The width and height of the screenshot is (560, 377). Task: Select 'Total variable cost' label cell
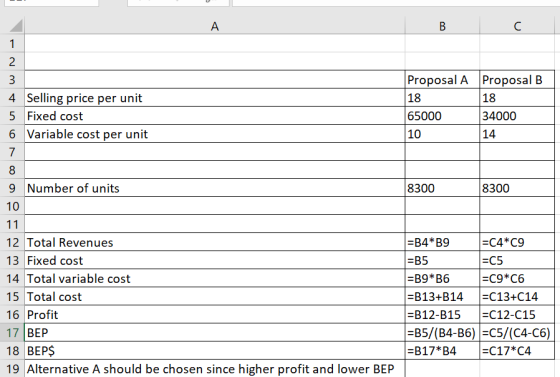click(215, 278)
